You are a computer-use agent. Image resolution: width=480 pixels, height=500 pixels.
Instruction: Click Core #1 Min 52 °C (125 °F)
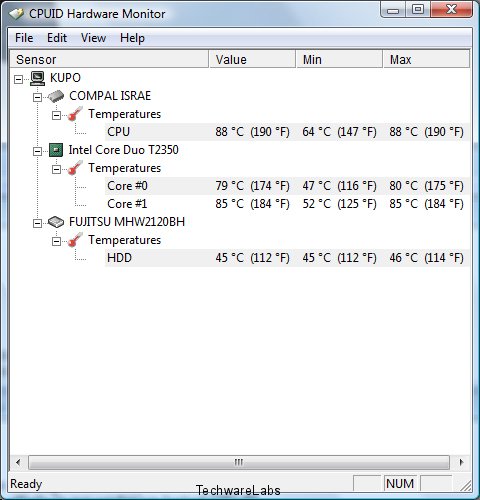(339, 204)
